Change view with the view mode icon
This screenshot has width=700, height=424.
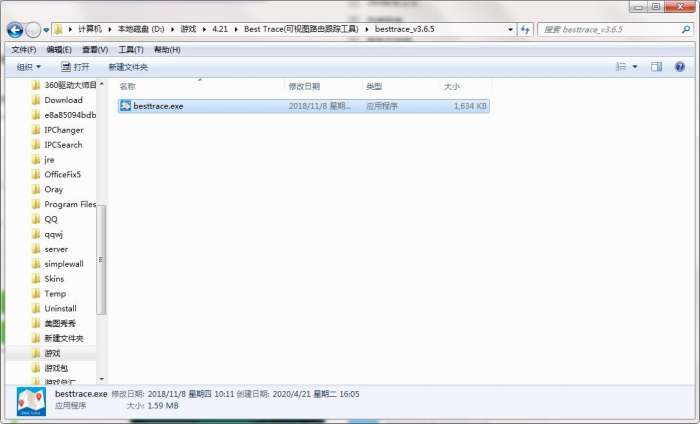click(x=621, y=67)
